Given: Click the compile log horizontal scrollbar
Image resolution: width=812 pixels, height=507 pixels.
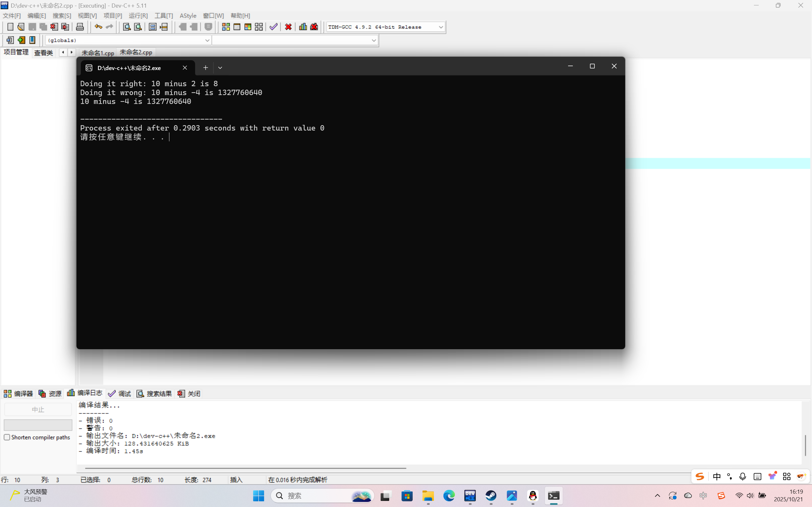Looking at the screenshot, I should click(x=245, y=468).
